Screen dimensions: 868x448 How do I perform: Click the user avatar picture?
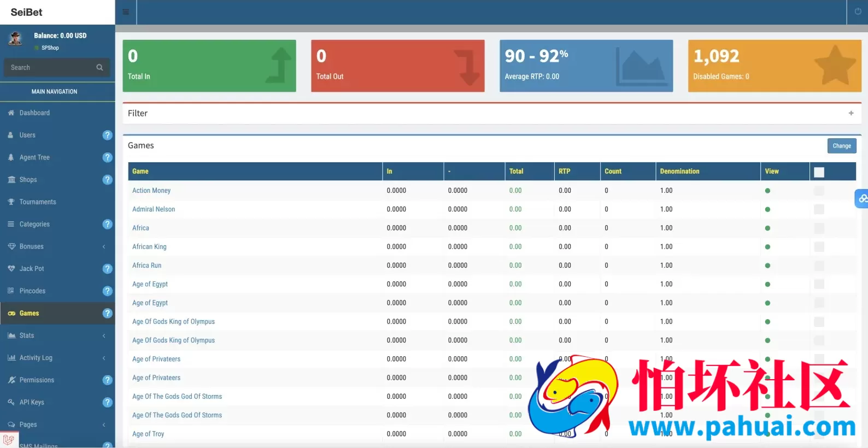coord(15,38)
